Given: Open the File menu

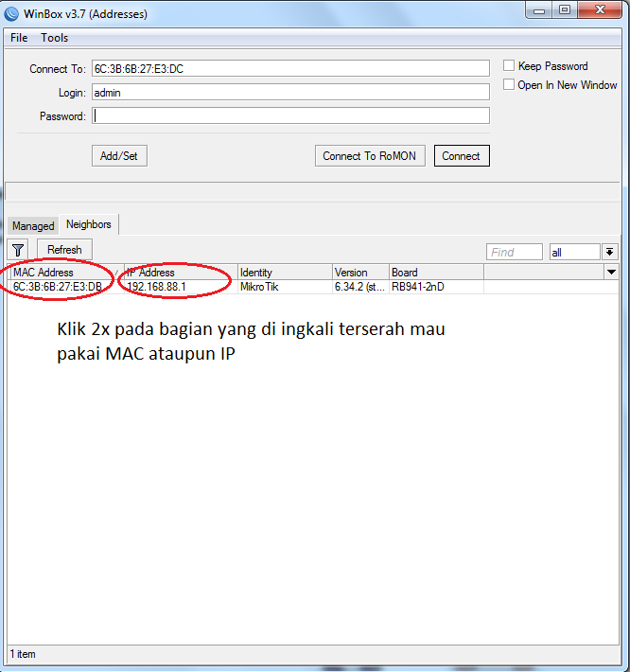Looking at the screenshot, I should [19, 38].
